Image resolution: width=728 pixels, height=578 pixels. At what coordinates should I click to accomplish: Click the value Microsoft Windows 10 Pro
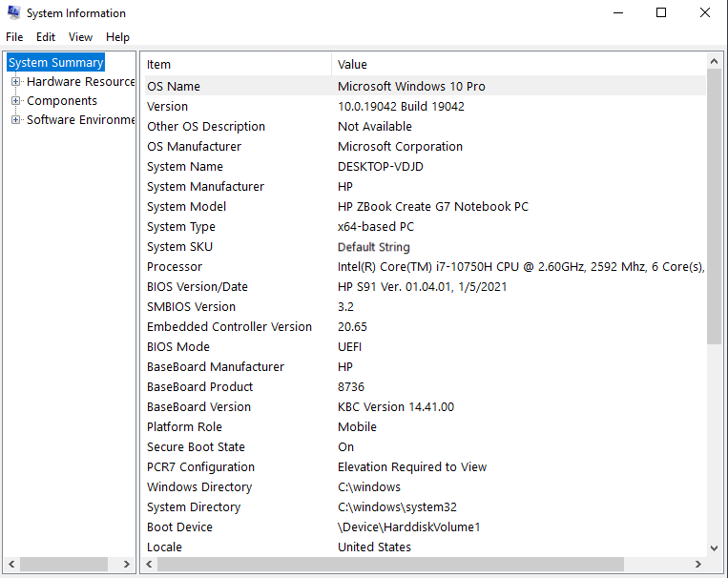(x=411, y=87)
